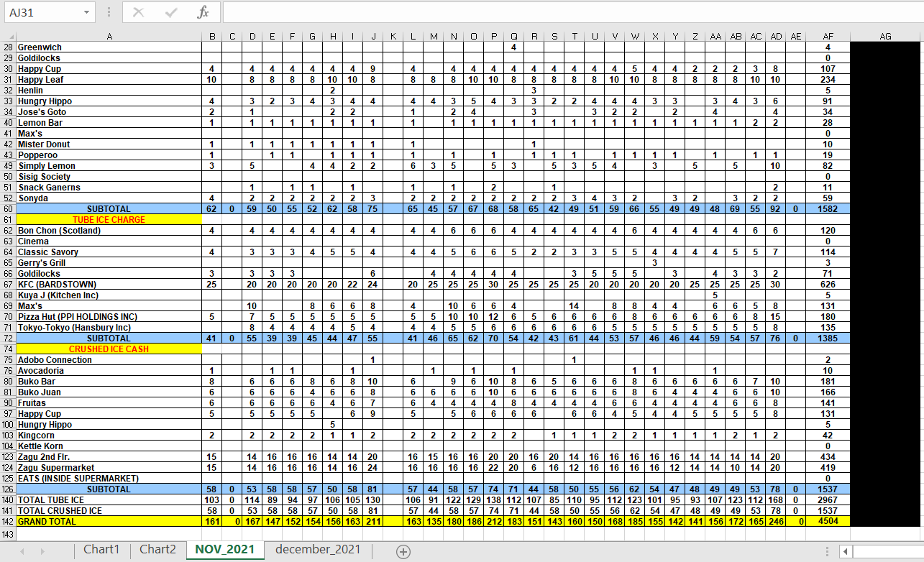Click the EATS (INSIDE SUPERMARKET) cell
The height and width of the screenshot is (562, 924).
pos(109,479)
